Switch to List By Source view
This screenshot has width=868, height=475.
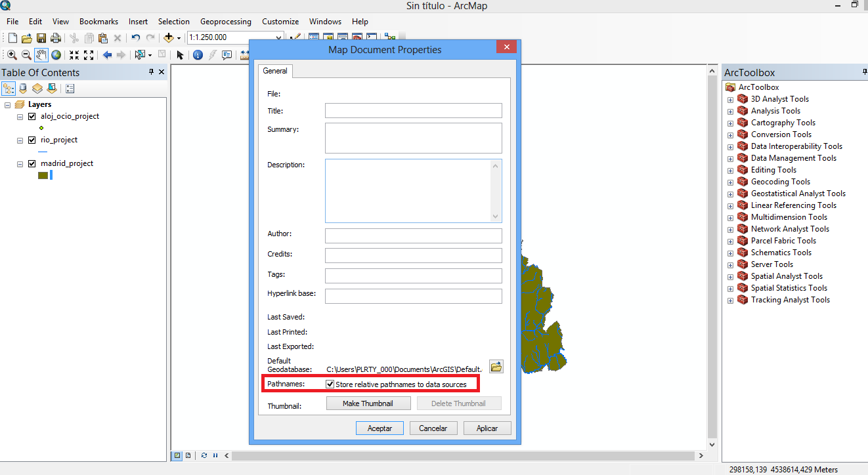23,88
